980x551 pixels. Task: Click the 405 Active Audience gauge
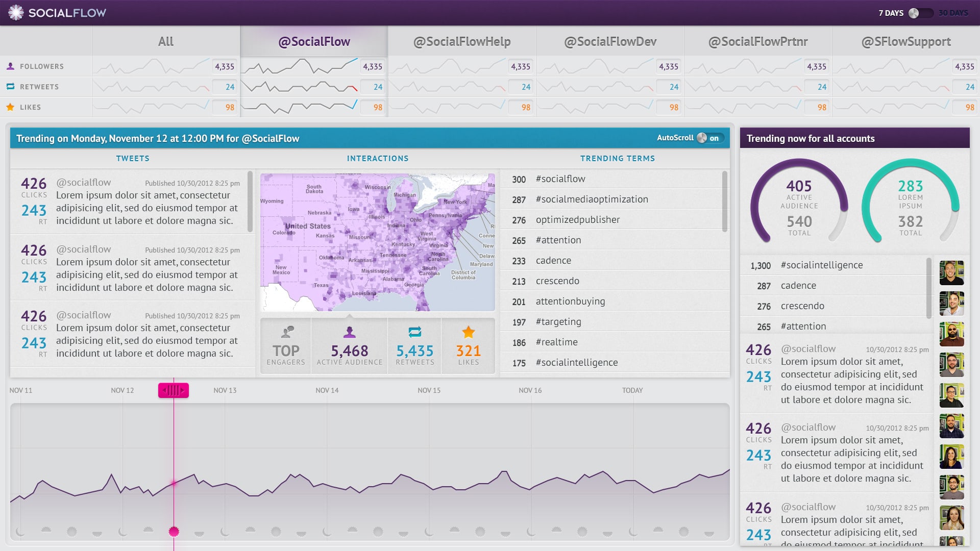(x=799, y=202)
